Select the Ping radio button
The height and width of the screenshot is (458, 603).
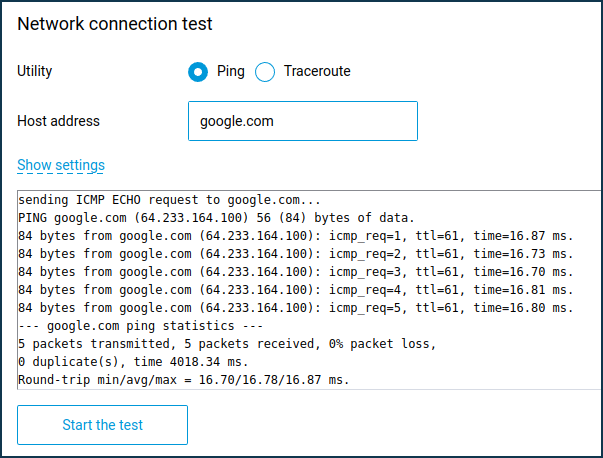pos(198,72)
